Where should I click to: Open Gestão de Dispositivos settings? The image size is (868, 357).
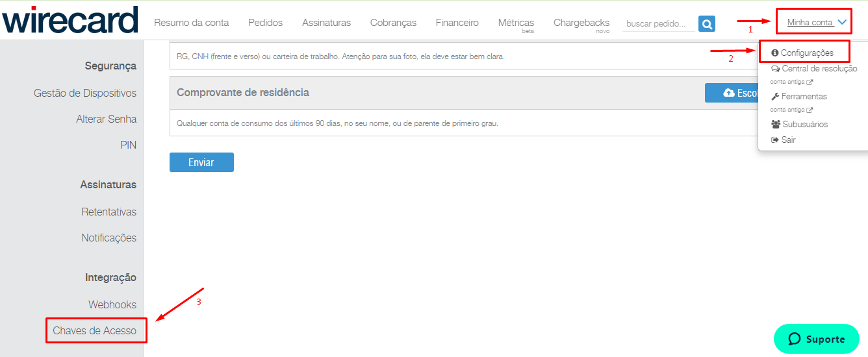tap(85, 93)
